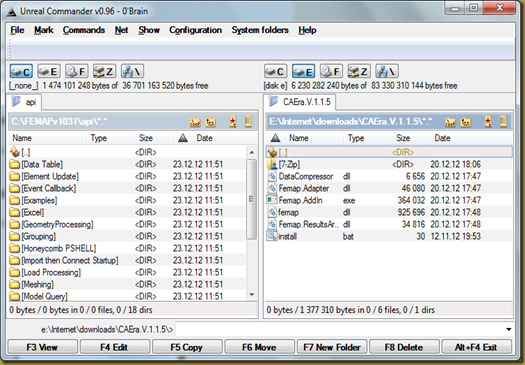Click root folder icon in right path bar
Image resolution: width=525 pixels, height=365 pixels.
[x=450, y=123]
